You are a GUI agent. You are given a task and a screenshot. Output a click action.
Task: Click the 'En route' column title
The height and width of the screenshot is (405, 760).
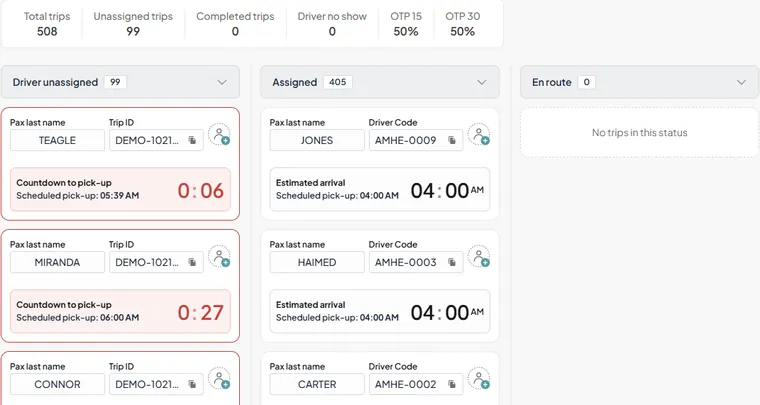pos(552,82)
